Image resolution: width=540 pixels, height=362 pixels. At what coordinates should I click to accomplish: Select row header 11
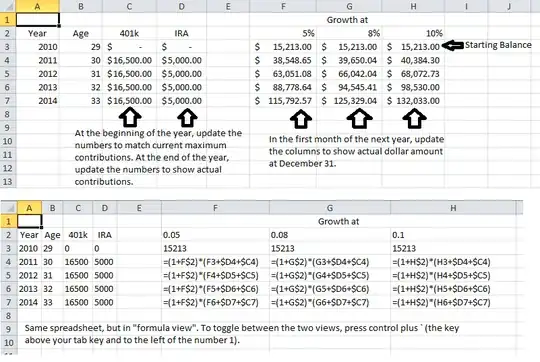(x=8, y=154)
